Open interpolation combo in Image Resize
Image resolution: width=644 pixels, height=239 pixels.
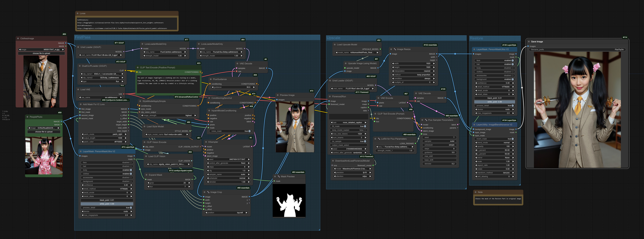[x=413, y=71]
